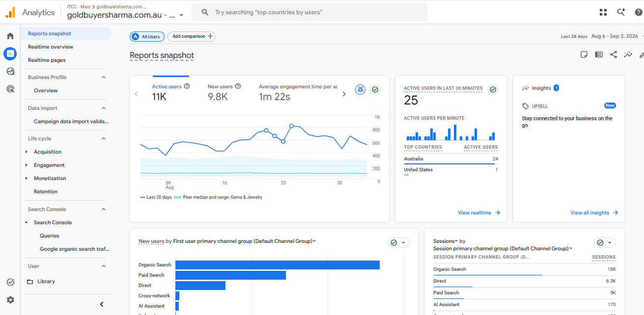Viewport: 644px width, 315px height.
Task: Collapse the User section
Action: pos(104,266)
